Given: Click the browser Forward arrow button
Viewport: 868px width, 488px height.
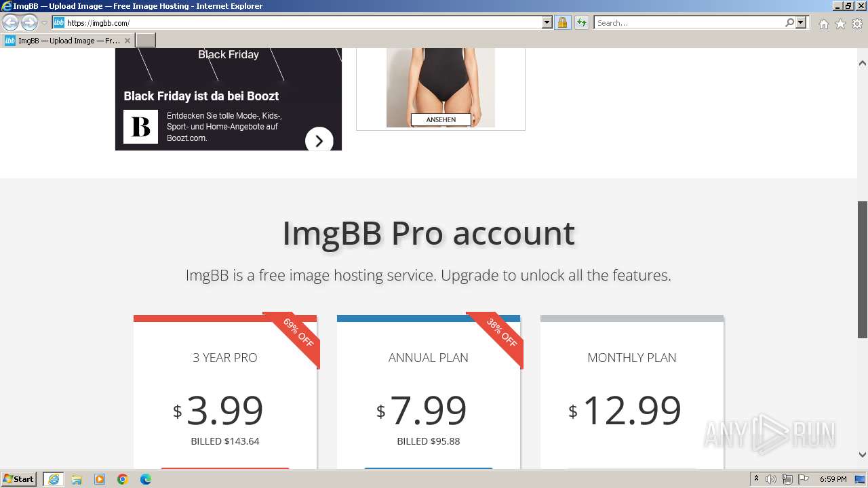Looking at the screenshot, I should click(29, 23).
